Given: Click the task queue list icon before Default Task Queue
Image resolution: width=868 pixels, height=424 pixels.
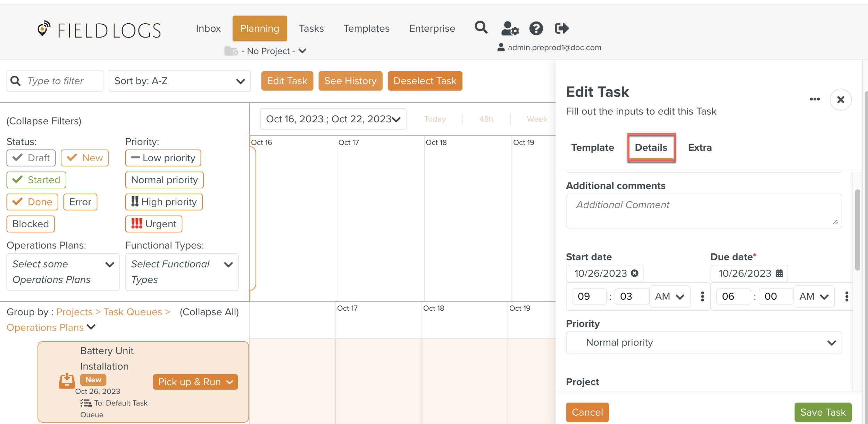Looking at the screenshot, I should [x=86, y=403].
